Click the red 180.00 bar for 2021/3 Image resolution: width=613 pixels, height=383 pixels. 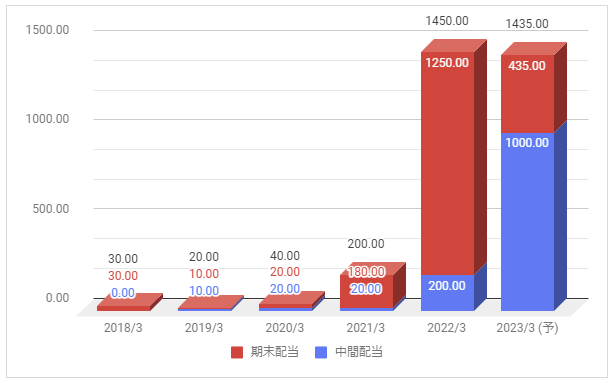[x=366, y=292]
